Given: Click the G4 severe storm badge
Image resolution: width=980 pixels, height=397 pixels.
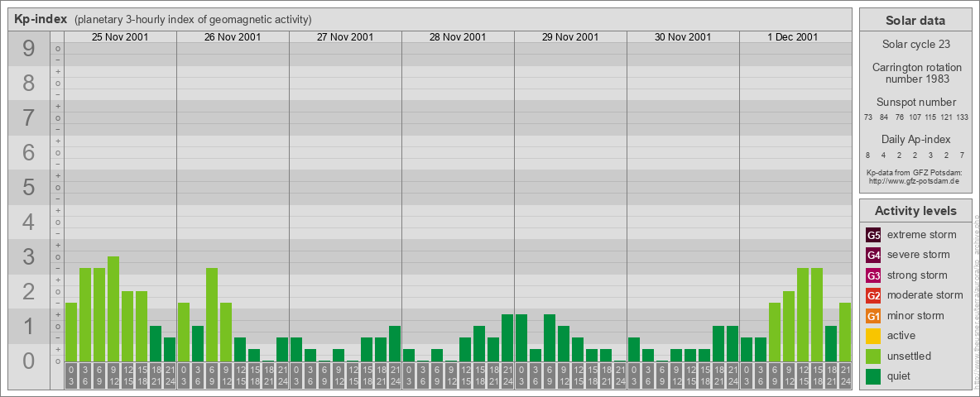Looking at the screenshot, I should 873,255.
